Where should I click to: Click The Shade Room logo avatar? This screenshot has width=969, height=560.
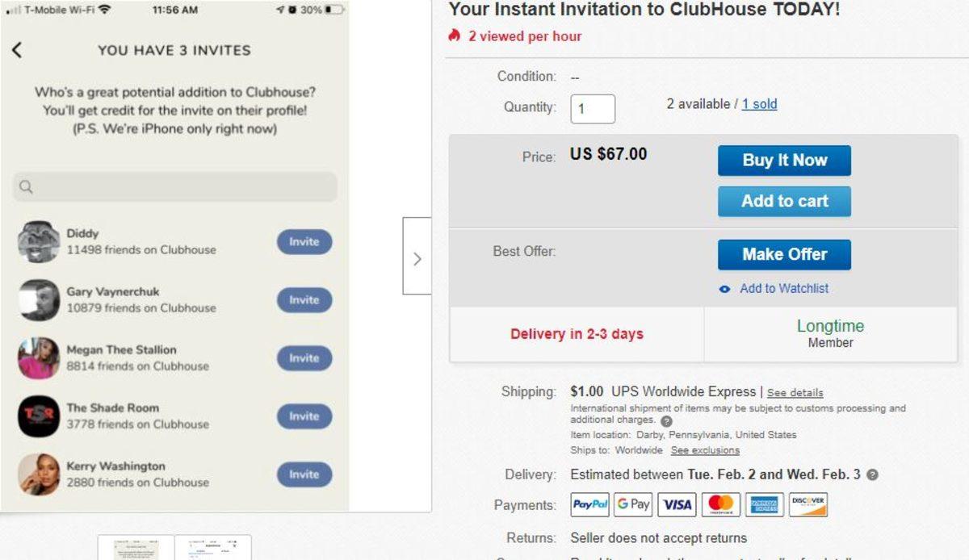(x=39, y=416)
